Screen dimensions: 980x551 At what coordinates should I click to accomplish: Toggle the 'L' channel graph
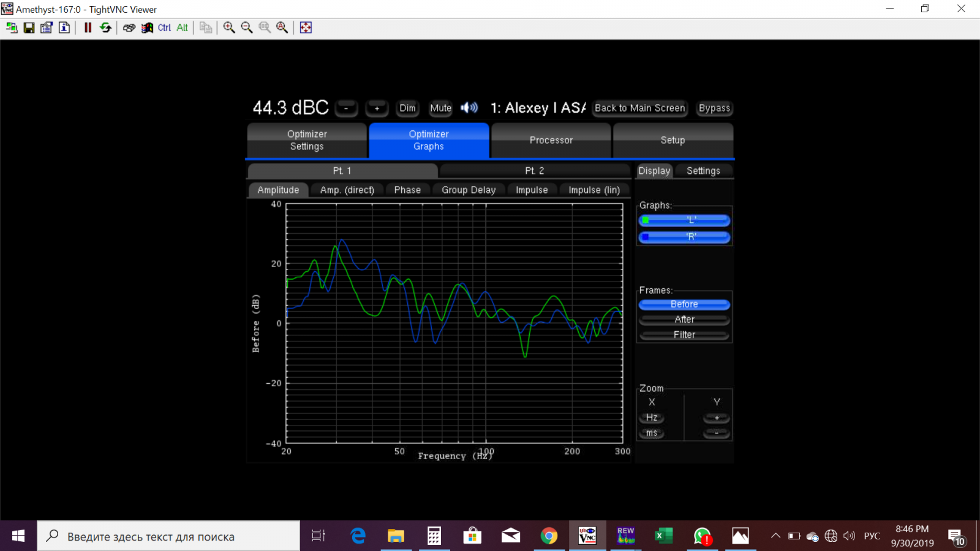click(684, 220)
